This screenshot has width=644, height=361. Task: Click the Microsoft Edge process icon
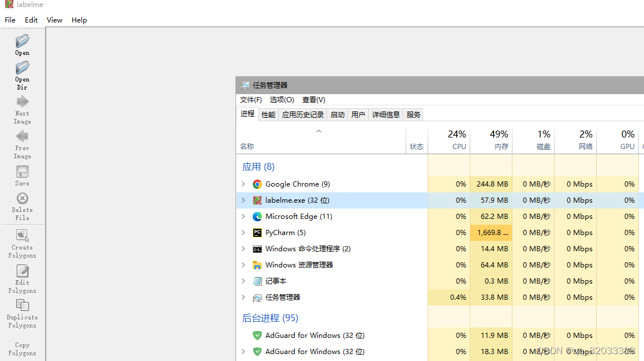pyautogui.click(x=257, y=216)
